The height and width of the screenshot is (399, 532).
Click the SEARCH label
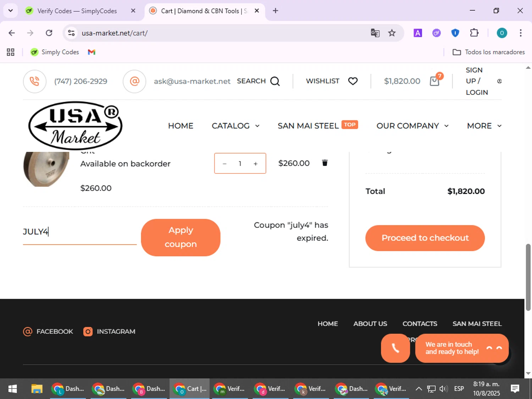(251, 81)
